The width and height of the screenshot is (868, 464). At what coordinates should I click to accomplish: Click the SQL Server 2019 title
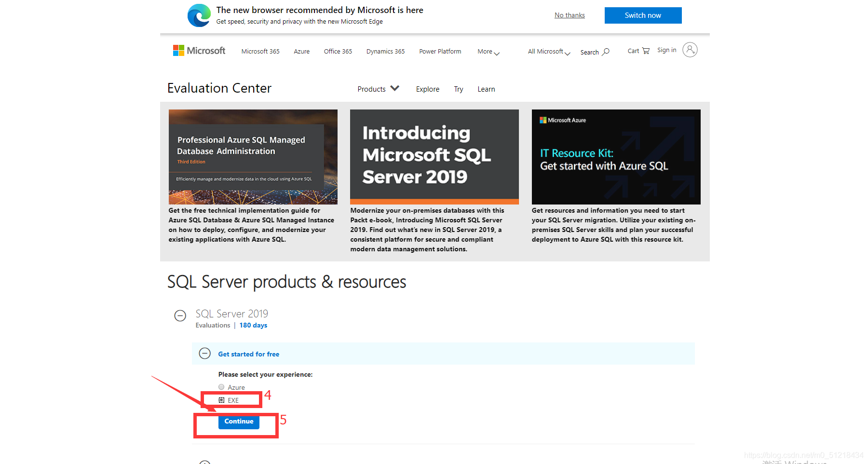coord(232,314)
